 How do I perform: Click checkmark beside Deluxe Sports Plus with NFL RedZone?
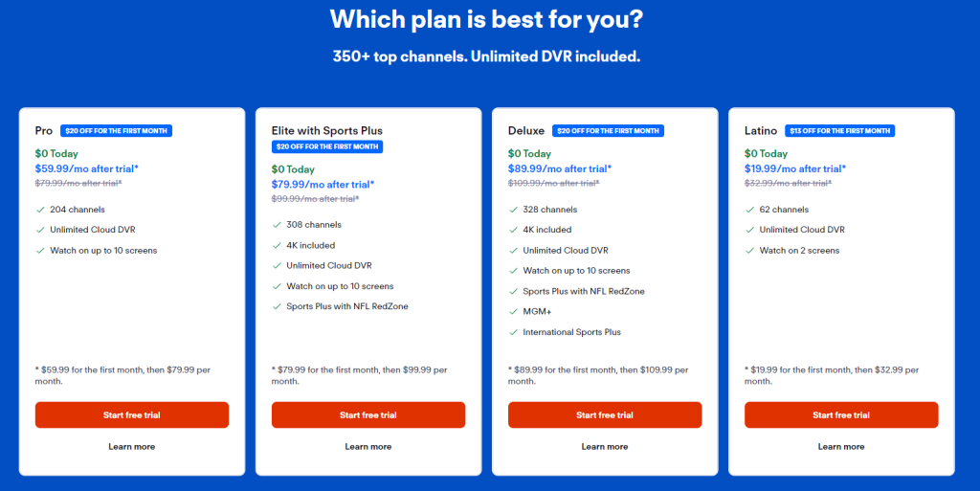(513, 291)
